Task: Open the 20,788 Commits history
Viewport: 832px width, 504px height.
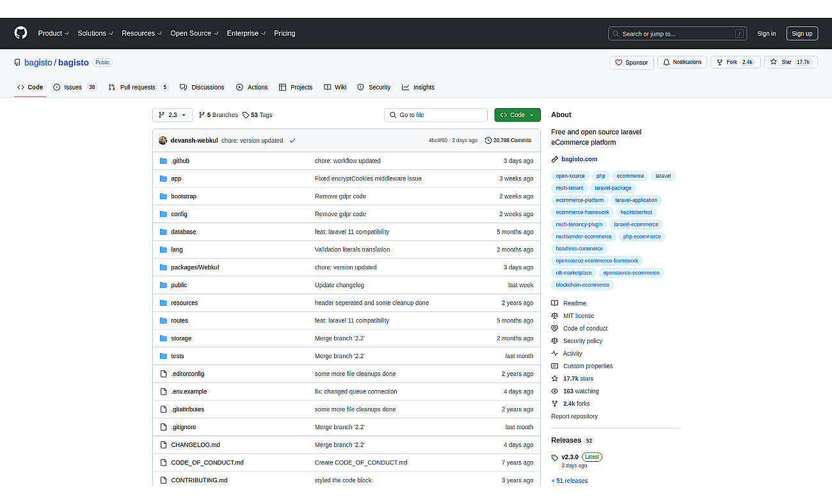Action: point(508,140)
